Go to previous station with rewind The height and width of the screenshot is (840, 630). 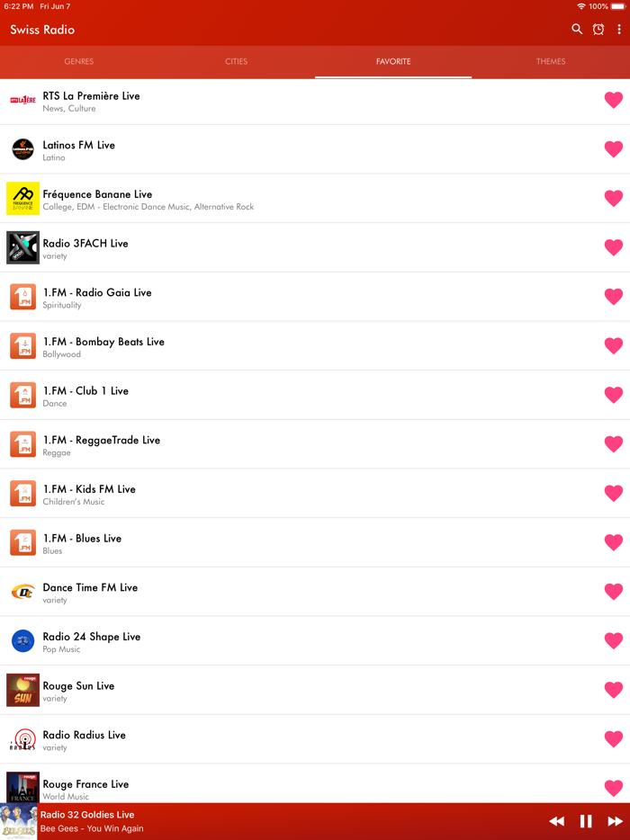(x=556, y=821)
